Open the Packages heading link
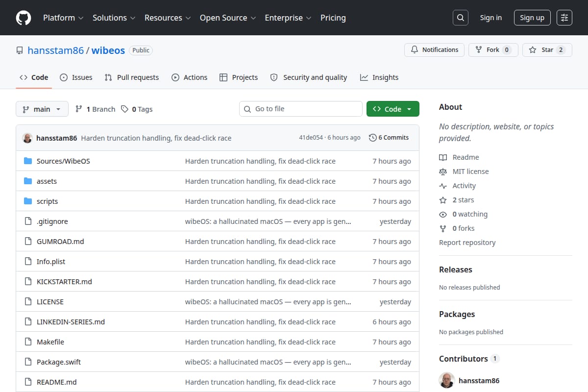Viewport: 588px width, 392px height. point(457,314)
